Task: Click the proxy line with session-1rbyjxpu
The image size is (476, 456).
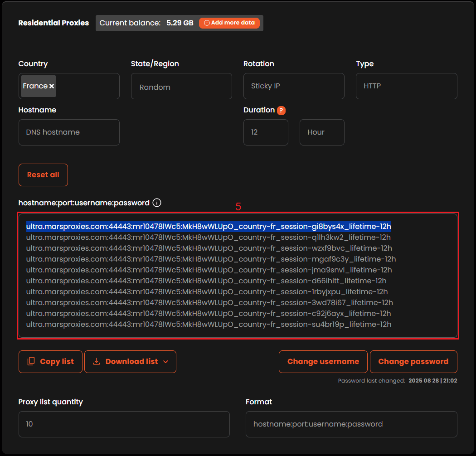Action: tap(207, 292)
